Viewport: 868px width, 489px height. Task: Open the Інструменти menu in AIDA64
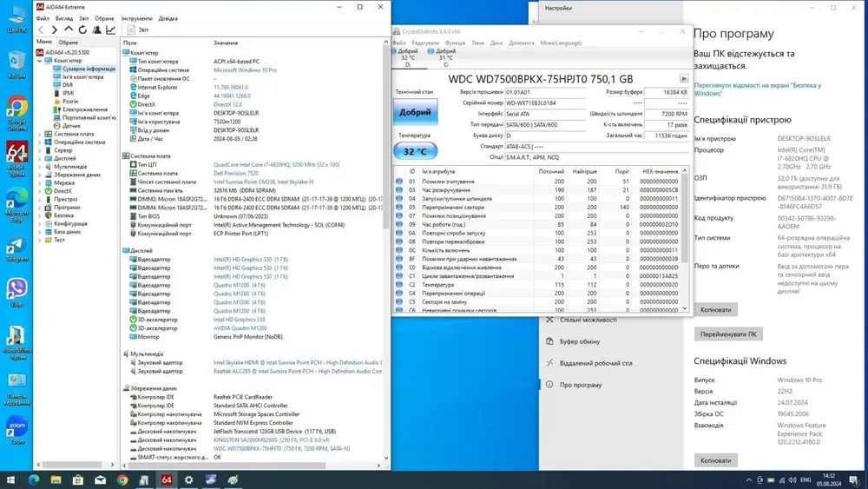point(136,17)
